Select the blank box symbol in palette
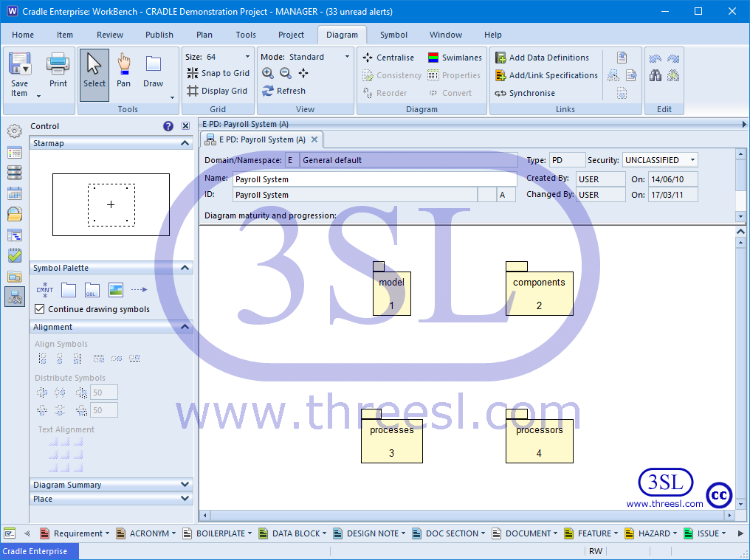The height and width of the screenshot is (560, 750). click(x=69, y=290)
